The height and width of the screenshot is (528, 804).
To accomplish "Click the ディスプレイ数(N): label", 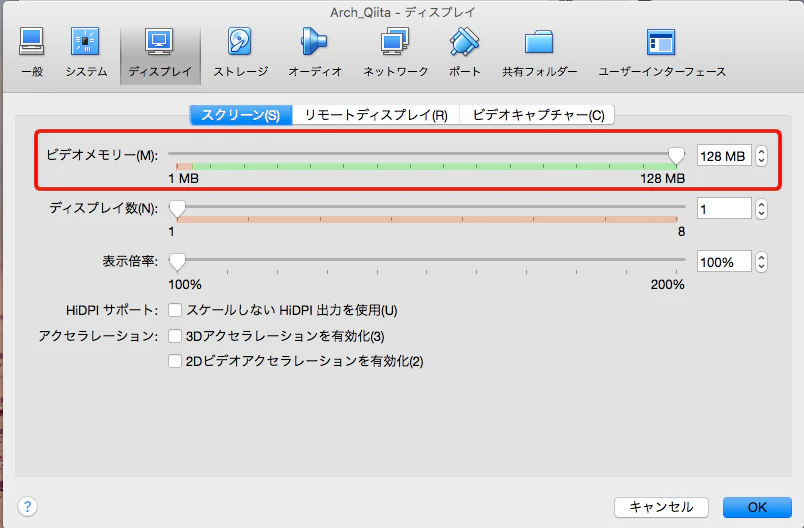I will (104, 208).
